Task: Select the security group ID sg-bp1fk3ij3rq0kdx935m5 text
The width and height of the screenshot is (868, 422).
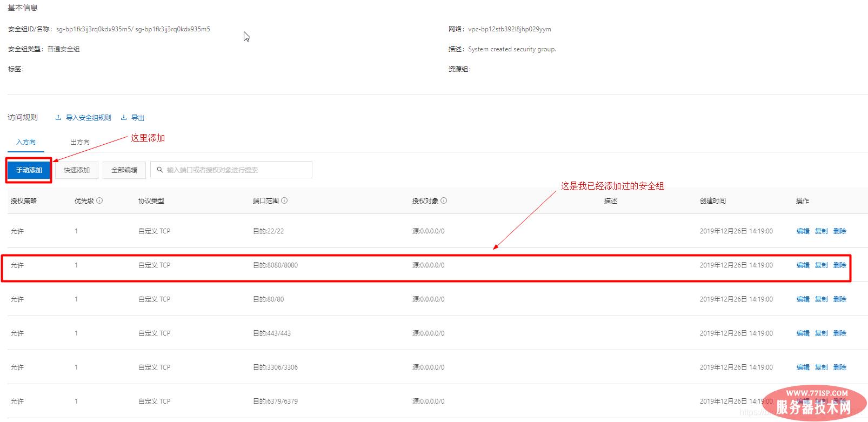Action: [x=94, y=29]
